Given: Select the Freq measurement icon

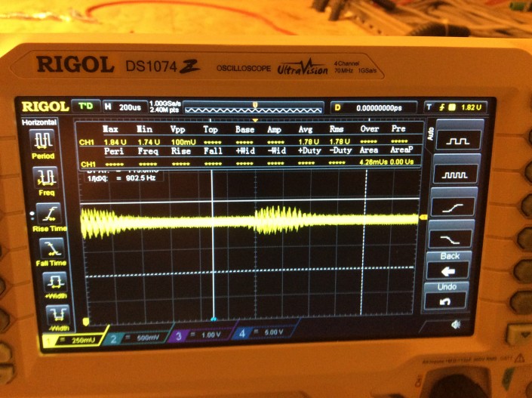Looking at the screenshot, I should [45, 177].
